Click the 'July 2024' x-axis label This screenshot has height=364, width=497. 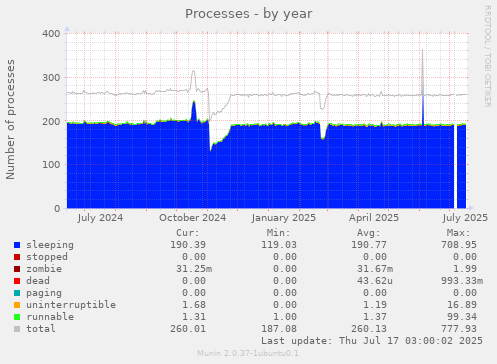[100, 218]
